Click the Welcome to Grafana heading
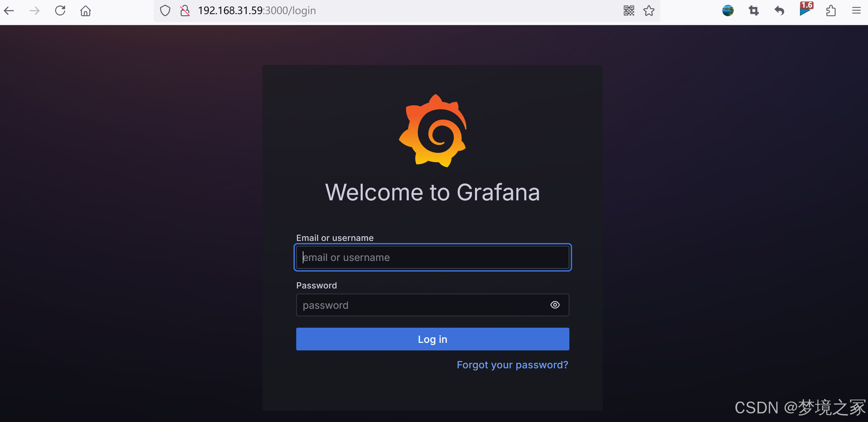The height and width of the screenshot is (422, 868). pyautogui.click(x=433, y=192)
